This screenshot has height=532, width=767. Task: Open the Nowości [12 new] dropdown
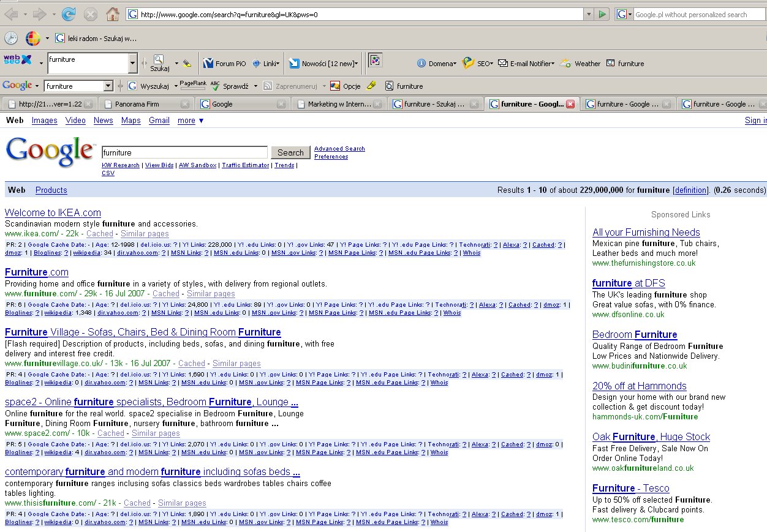coord(323,63)
